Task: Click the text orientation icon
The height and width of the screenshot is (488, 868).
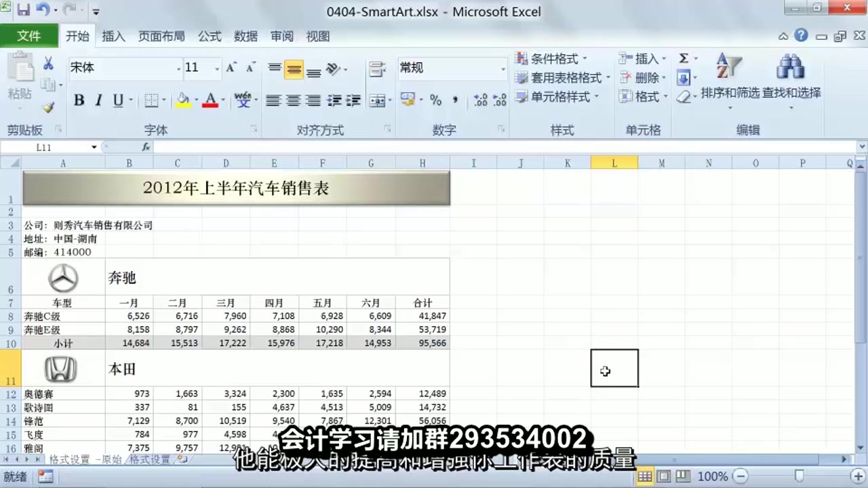Action: coord(333,68)
